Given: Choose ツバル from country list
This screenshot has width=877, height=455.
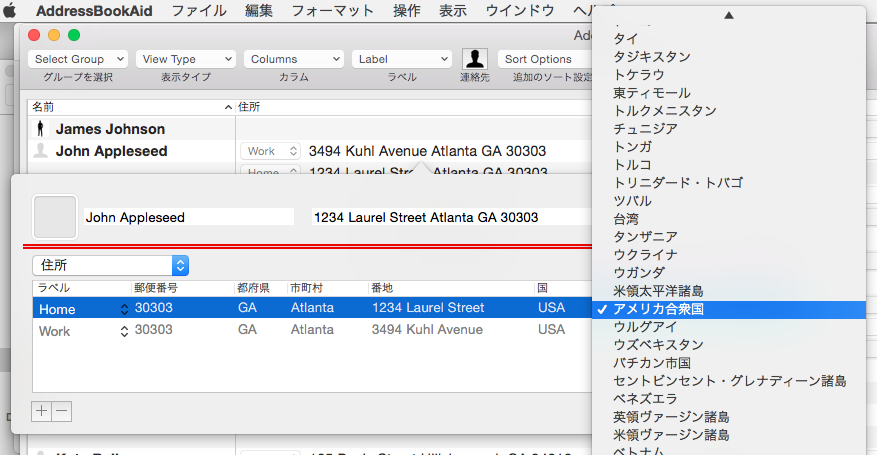Looking at the screenshot, I should click(729, 201).
